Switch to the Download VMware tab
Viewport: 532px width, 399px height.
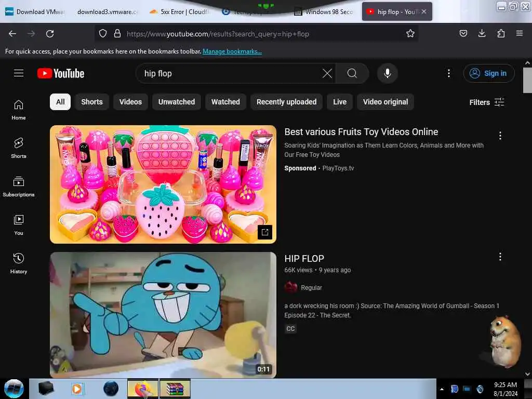tap(35, 12)
